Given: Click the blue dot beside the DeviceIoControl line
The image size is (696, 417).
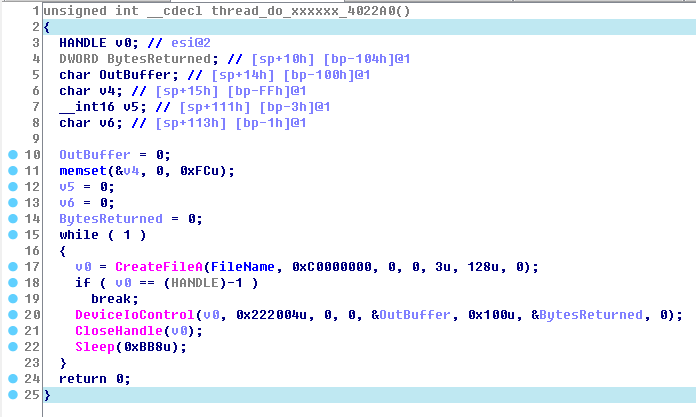Looking at the screenshot, I should tap(13, 314).
